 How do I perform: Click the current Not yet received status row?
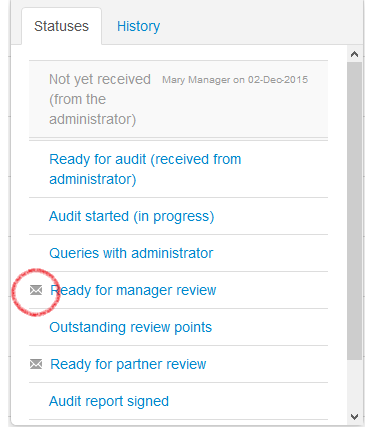[178, 99]
